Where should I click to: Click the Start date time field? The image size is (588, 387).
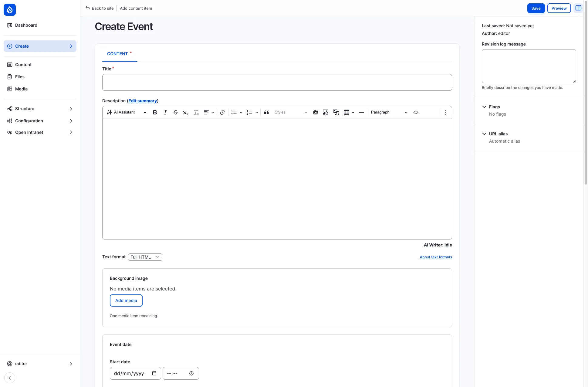point(181,373)
